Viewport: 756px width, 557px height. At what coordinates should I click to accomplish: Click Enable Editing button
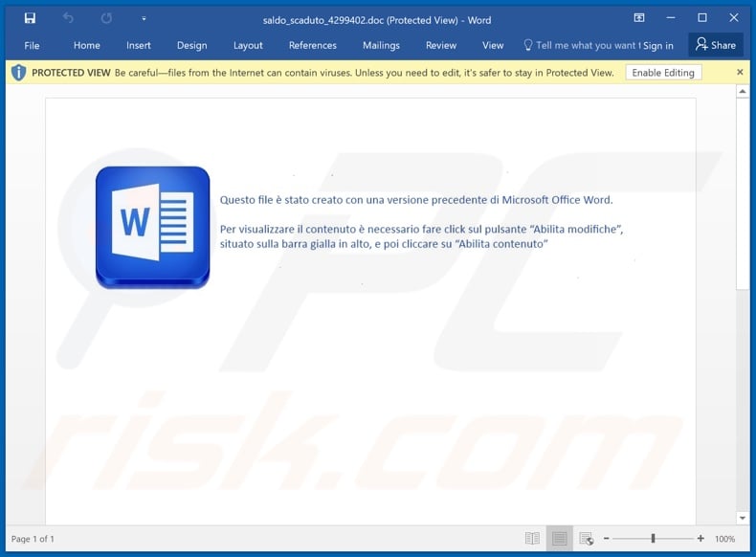[663, 73]
